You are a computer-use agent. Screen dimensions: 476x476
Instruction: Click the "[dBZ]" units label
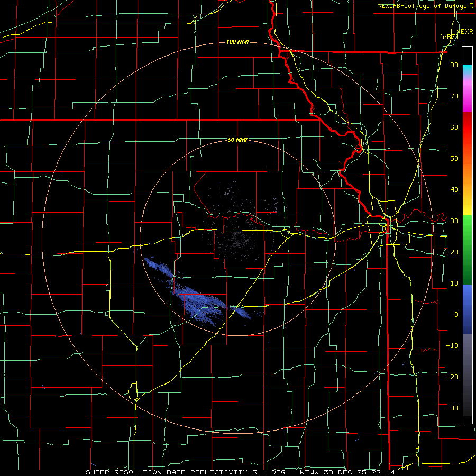[x=449, y=37]
